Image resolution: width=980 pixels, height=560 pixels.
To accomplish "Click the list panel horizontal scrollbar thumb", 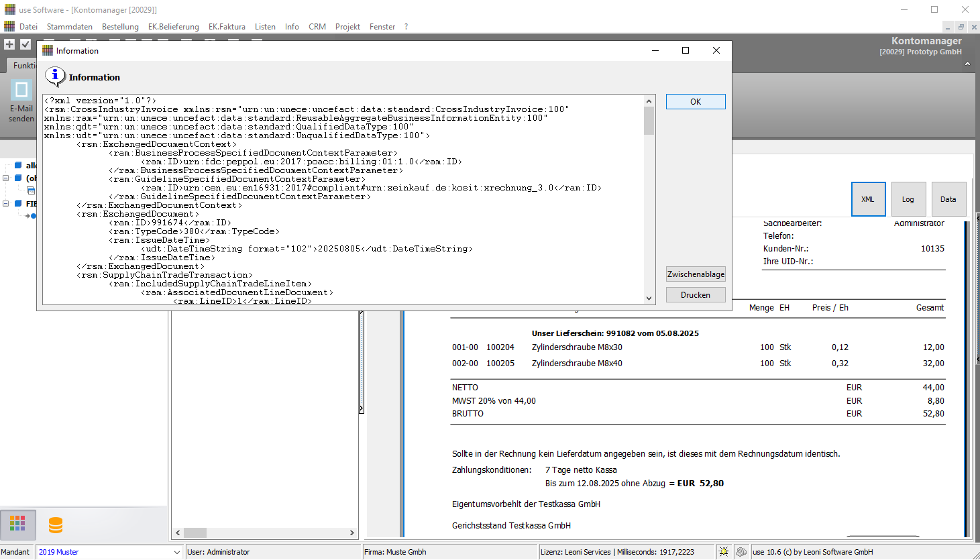I will tap(195, 533).
